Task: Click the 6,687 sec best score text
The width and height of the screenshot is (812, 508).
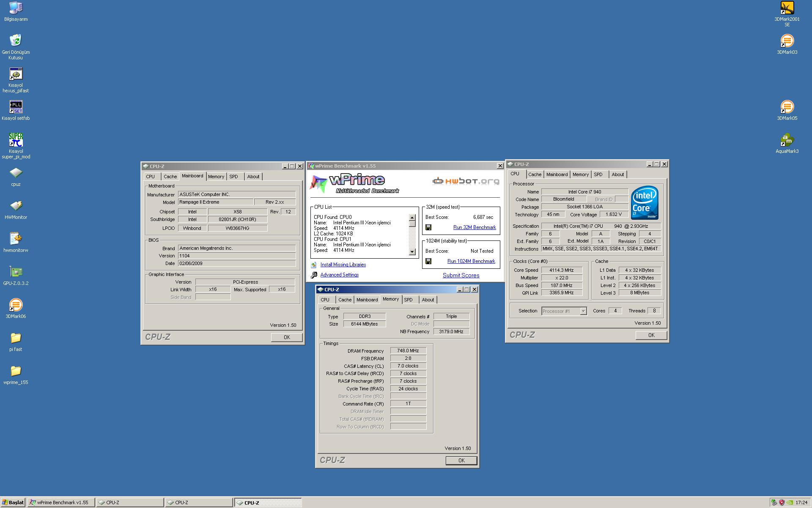Action: pos(483,217)
